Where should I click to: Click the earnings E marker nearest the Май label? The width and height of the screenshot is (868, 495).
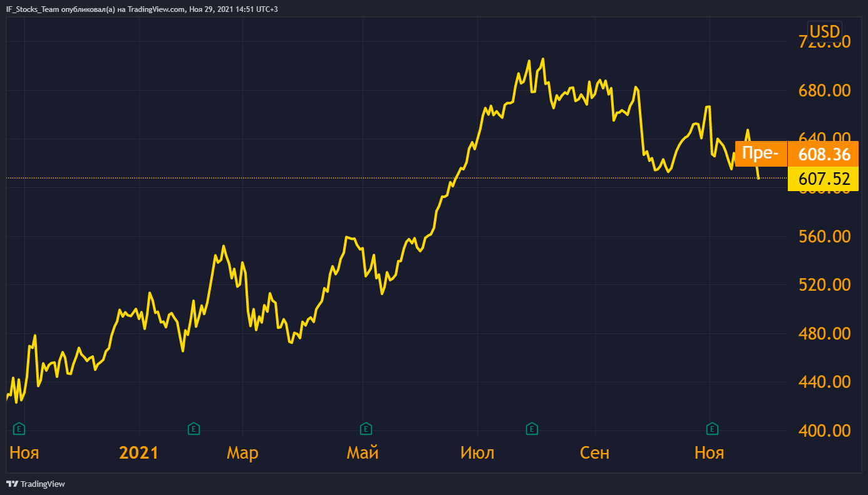[366, 429]
